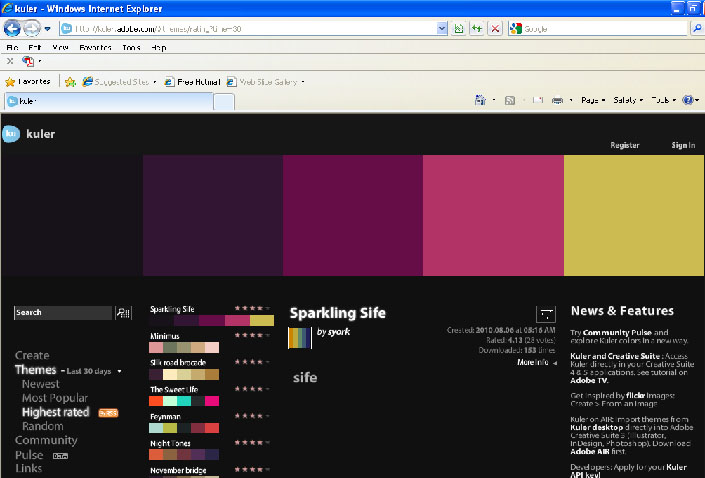
Task: Click the Stop loading icon
Action: coord(495,29)
